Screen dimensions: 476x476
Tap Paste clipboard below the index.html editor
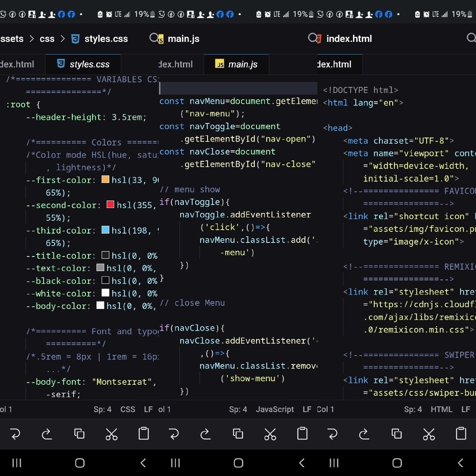(461, 434)
